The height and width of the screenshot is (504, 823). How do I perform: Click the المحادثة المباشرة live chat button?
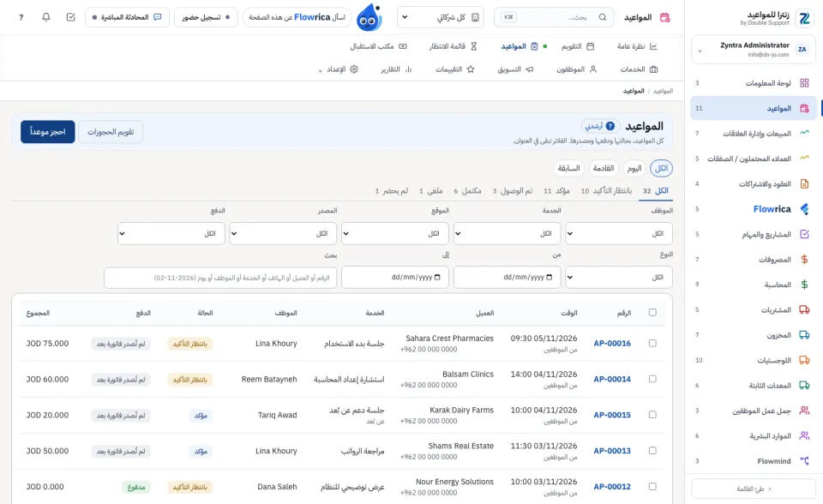pyautogui.click(x=127, y=17)
